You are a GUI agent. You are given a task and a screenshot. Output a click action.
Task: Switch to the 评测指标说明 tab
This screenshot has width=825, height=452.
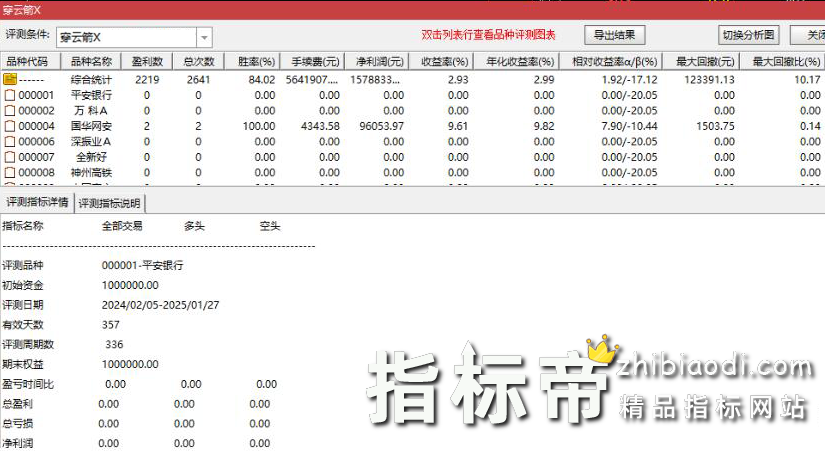[x=109, y=203]
